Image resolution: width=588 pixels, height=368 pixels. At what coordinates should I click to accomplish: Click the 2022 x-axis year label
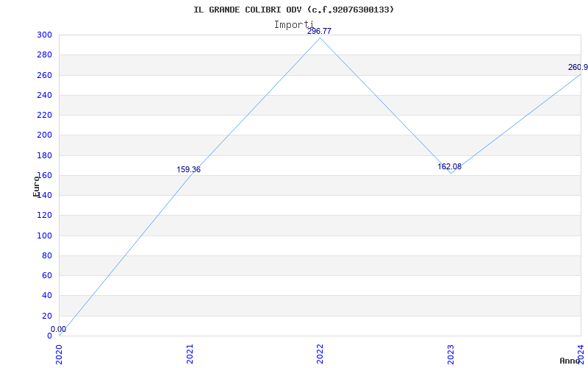click(320, 354)
